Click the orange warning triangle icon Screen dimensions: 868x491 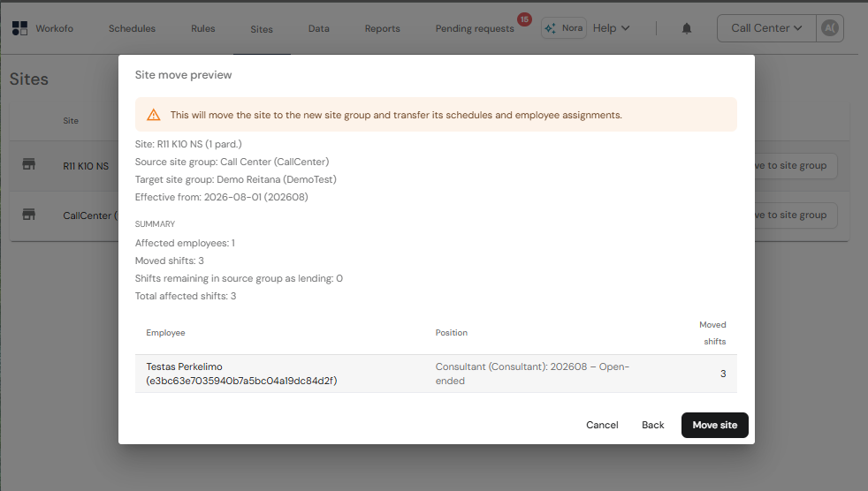click(x=153, y=115)
